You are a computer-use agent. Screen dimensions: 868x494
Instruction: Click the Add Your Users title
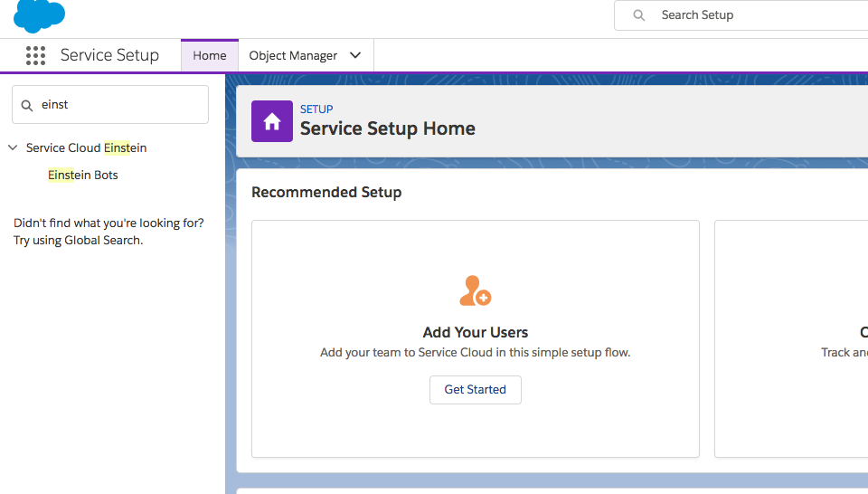[475, 332]
